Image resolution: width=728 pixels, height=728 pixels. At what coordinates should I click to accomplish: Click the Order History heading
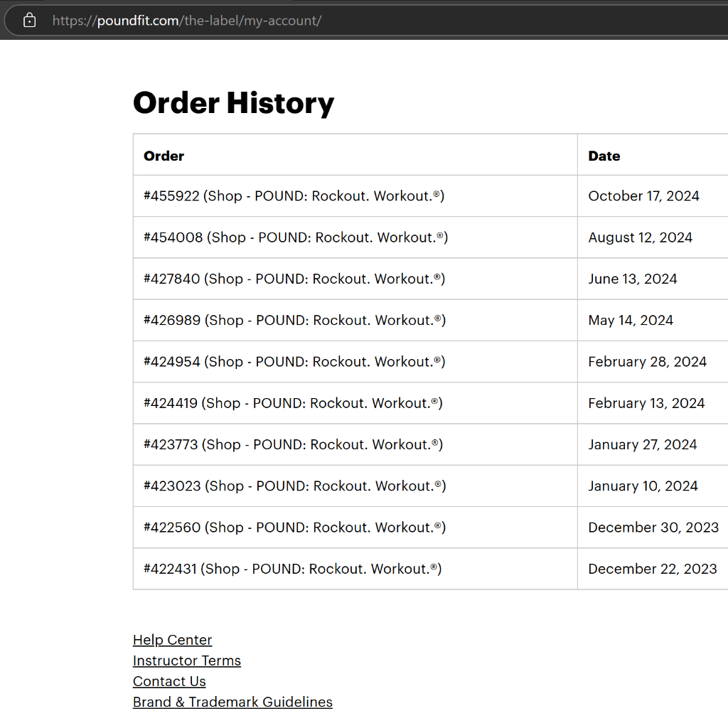click(233, 102)
